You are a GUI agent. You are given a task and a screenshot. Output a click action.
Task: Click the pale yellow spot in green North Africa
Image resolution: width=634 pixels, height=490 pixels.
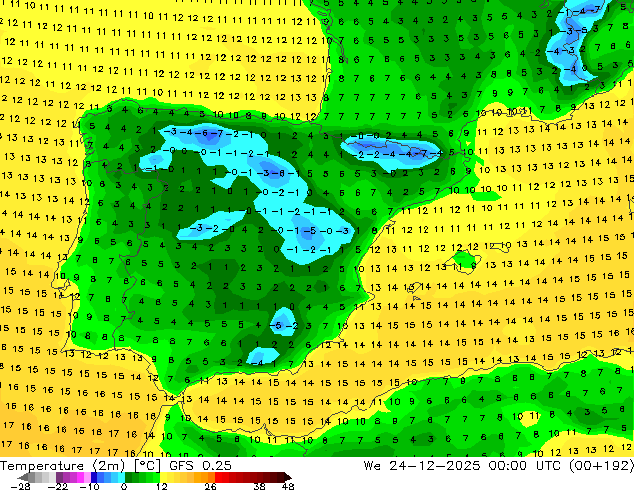(529, 418)
